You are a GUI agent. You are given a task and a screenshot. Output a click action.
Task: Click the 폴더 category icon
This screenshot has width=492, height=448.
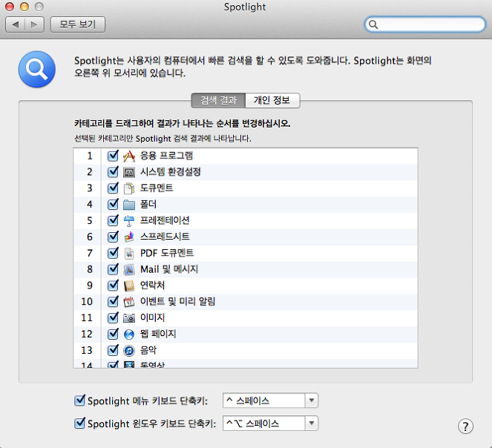tap(129, 205)
